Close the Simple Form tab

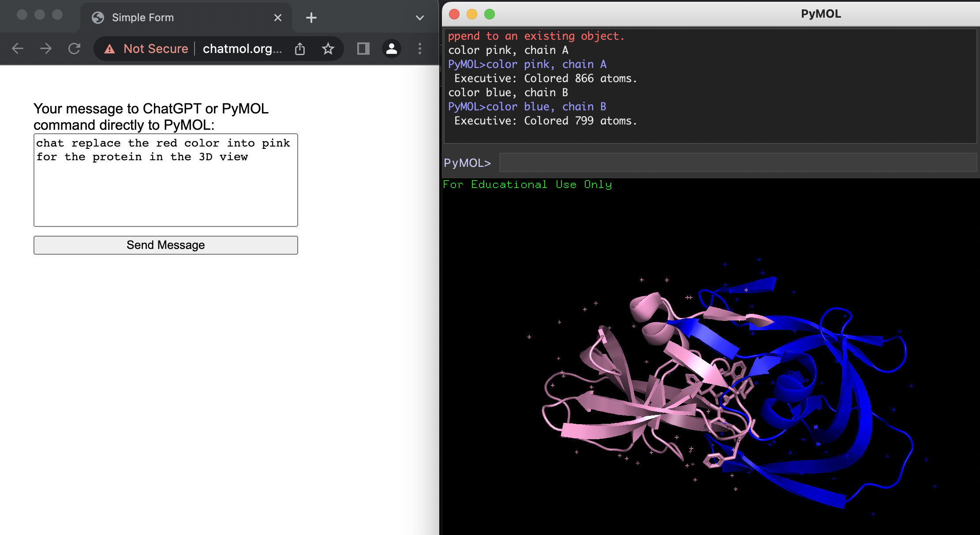pos(278,18)
